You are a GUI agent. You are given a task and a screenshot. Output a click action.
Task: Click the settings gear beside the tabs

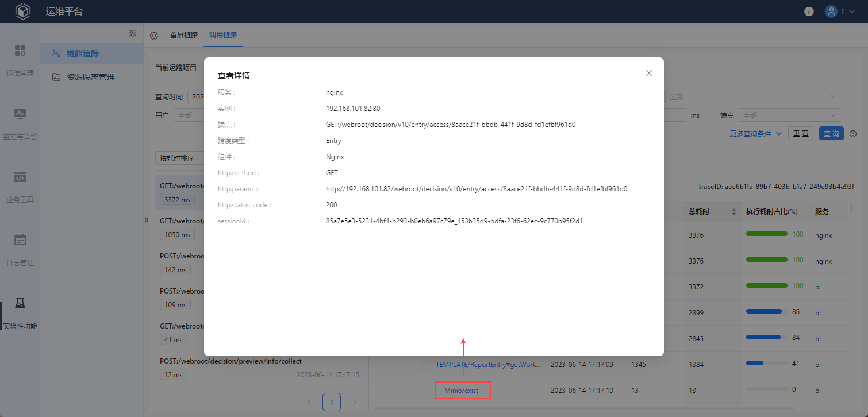(x=154, y=35)
